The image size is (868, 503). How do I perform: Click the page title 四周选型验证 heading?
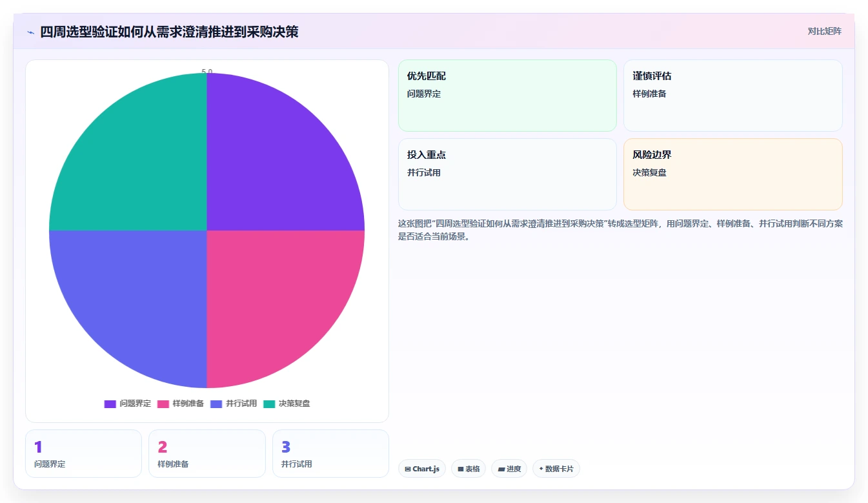(x=169, y=32)
